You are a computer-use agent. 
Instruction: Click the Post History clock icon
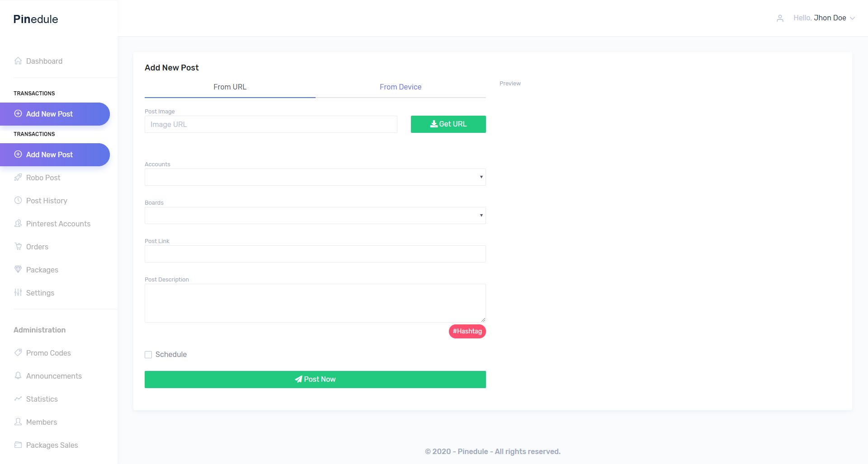pos(18,200)
